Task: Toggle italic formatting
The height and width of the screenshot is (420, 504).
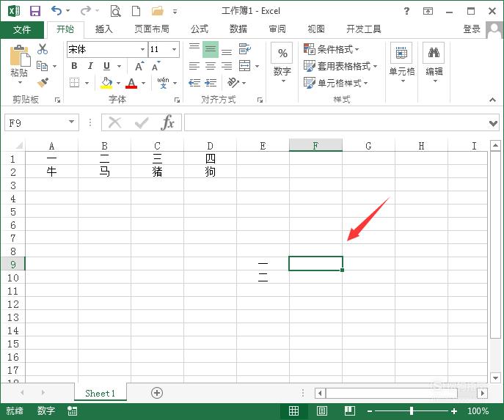Action: 91,66
